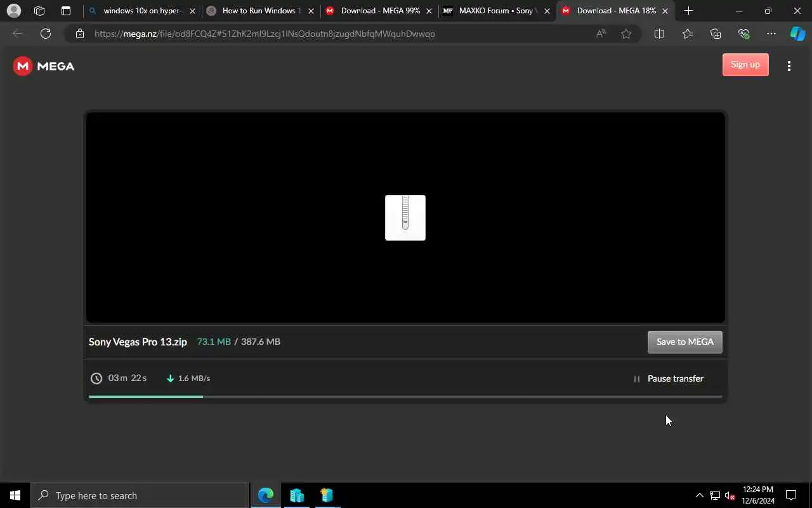Open Browser essentials heart icon
The image size is (812, 508).
coord(743,34)
